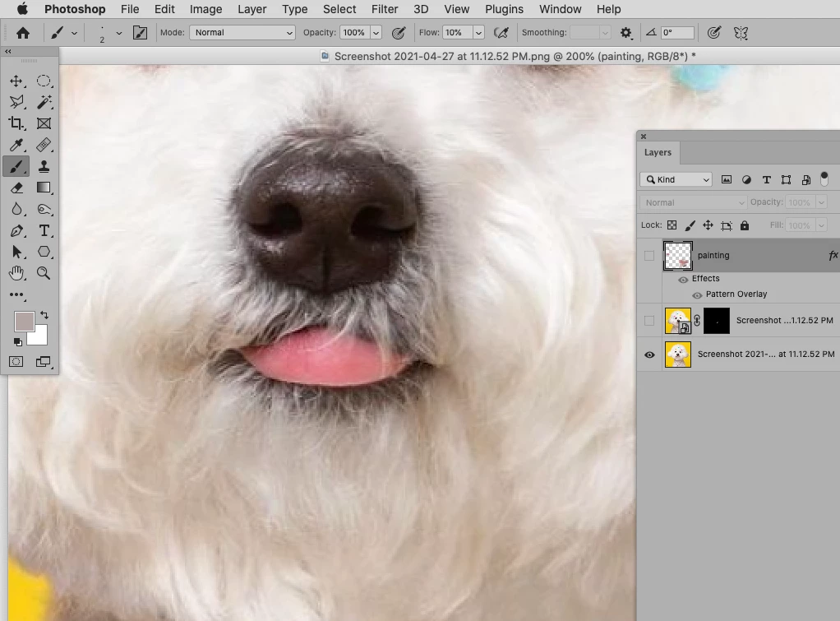This screenshot has height=621, width=840.
Task: Click the foreground color swatch
Action: pos(24,322)
